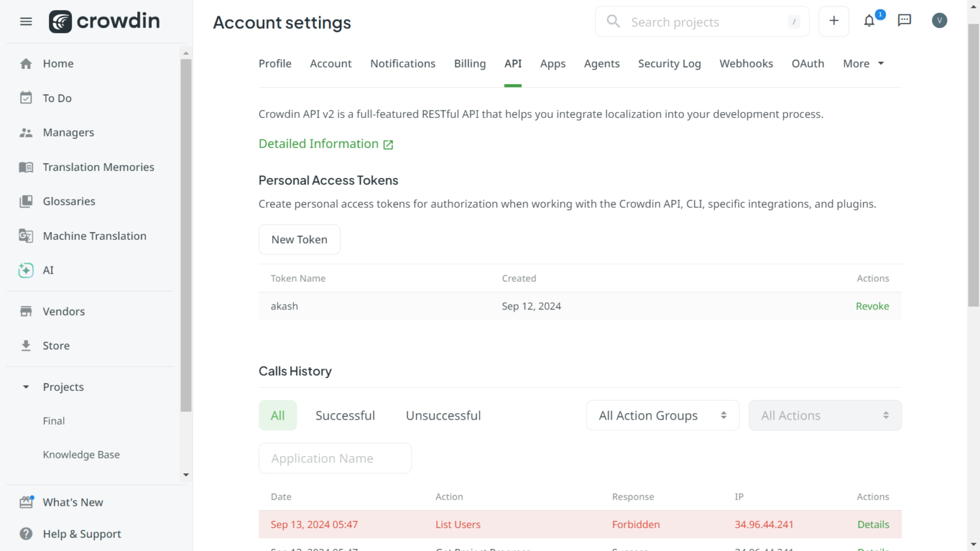Open the notifications bell

coord(869,21)
